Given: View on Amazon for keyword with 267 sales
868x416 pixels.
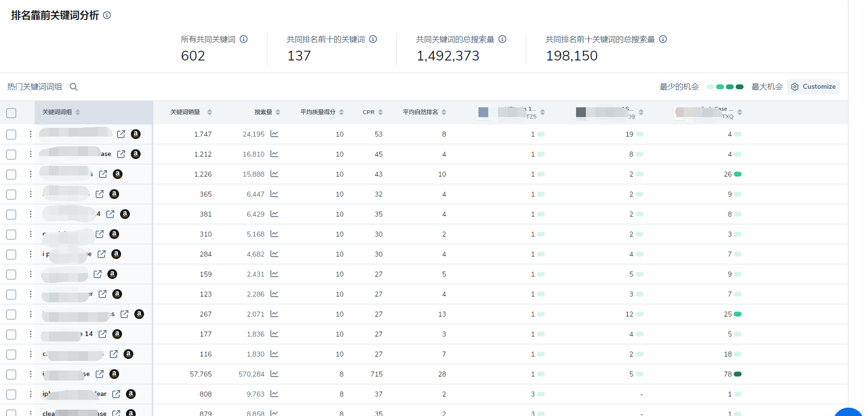Looking at the screenshot, I should (139, 314).
